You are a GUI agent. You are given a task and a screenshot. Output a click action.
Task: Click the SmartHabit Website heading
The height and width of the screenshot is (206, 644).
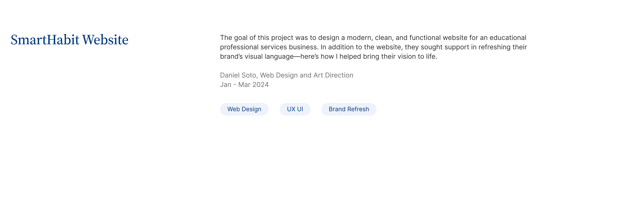[x=69, y=40]
